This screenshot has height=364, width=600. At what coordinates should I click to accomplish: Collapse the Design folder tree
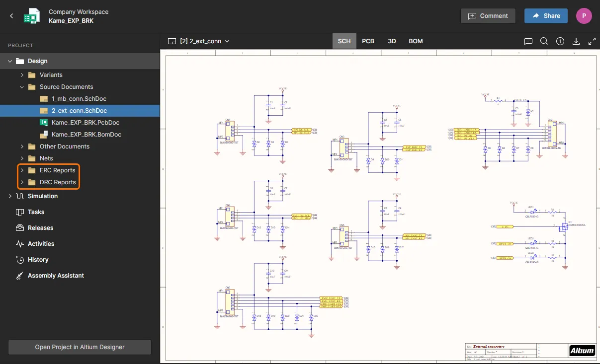[10, 61]
